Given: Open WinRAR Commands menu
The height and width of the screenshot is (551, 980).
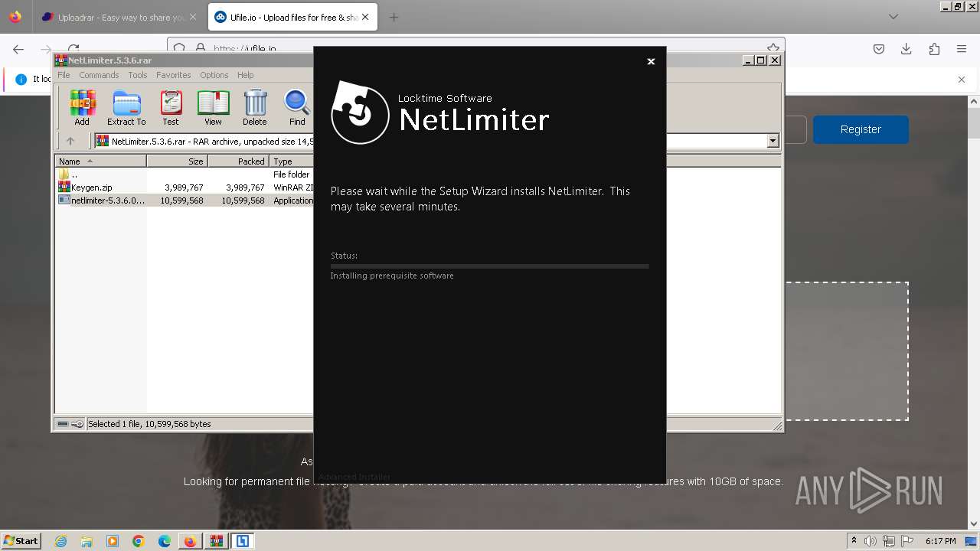Looking at the screenshot, I should (99, 75).
